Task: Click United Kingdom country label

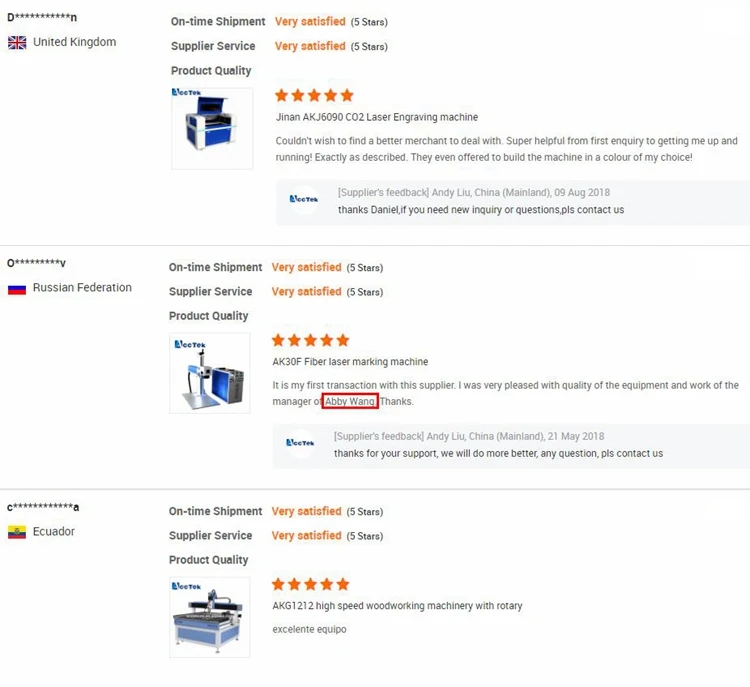Action: (74, 42)
